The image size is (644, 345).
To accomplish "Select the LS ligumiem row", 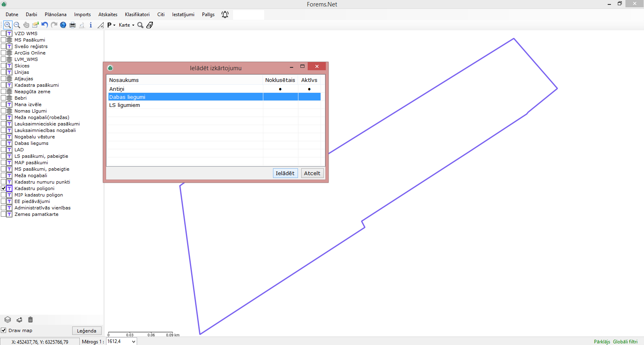I will (x=125, y=105).
